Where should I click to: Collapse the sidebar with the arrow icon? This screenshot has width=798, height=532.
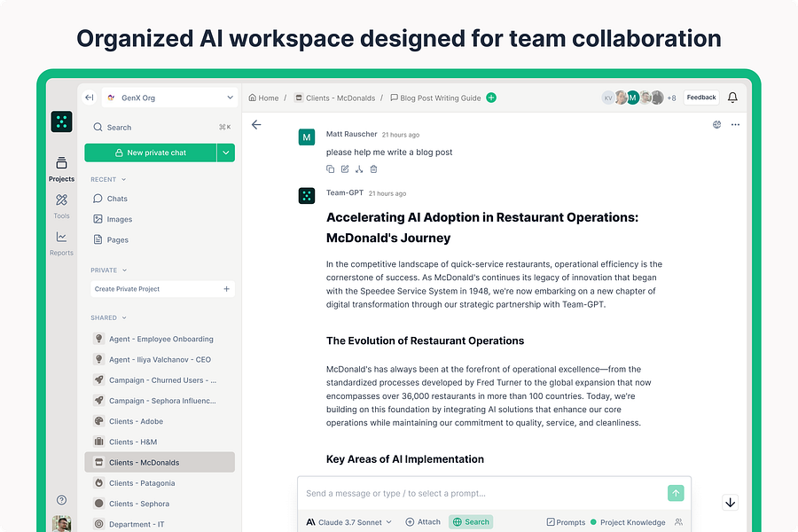coord(90,98)
